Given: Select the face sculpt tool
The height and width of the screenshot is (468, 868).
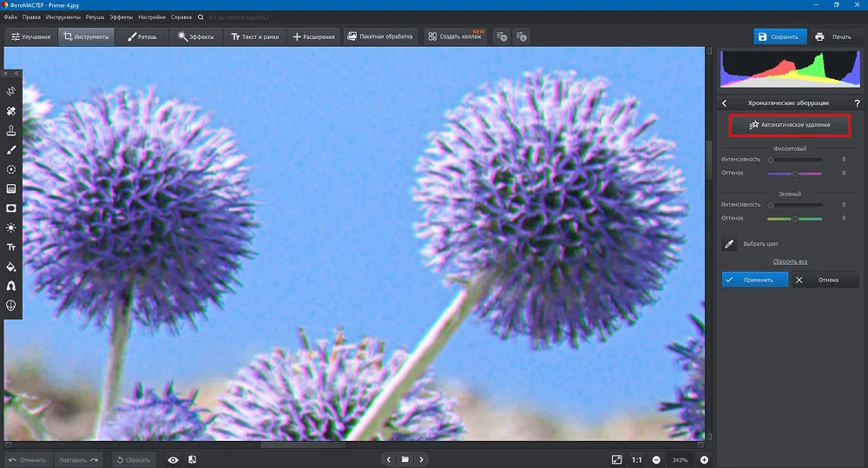Looking at the screenshot, I should click(11, 305).
